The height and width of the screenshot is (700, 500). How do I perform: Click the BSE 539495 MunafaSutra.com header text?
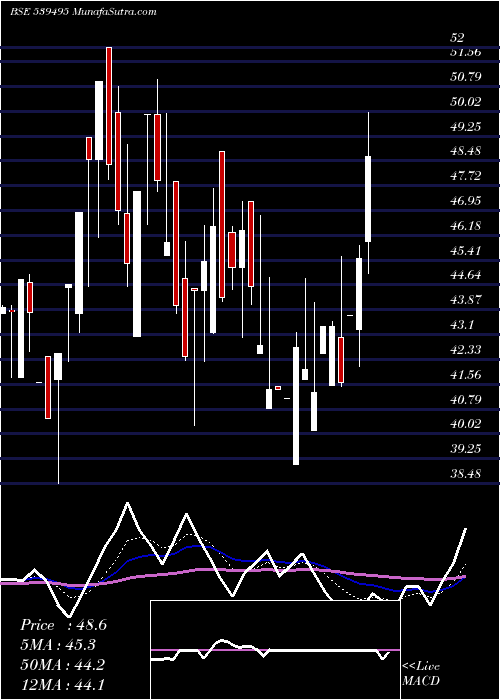tap(83, 12)
